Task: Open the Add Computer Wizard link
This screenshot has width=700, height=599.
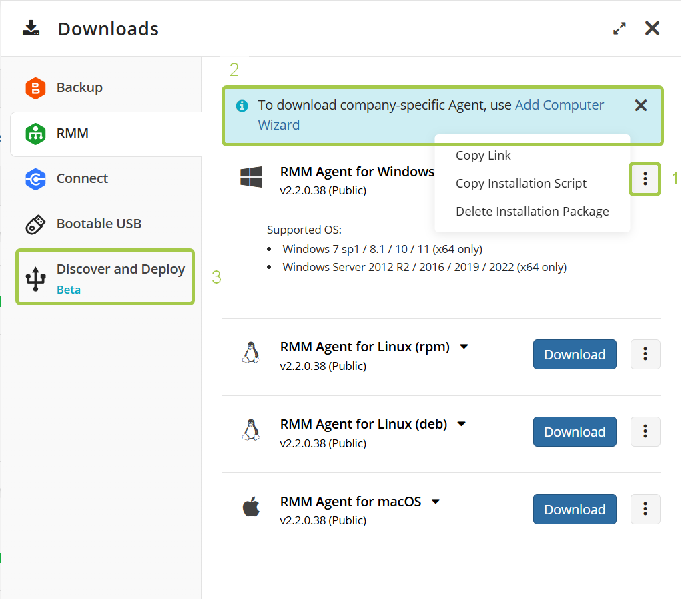Action: click(x=559, y=105)
